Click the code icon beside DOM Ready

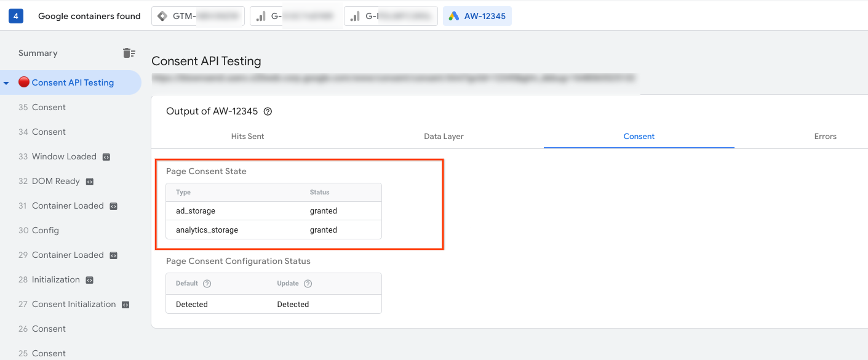point(90,182)
